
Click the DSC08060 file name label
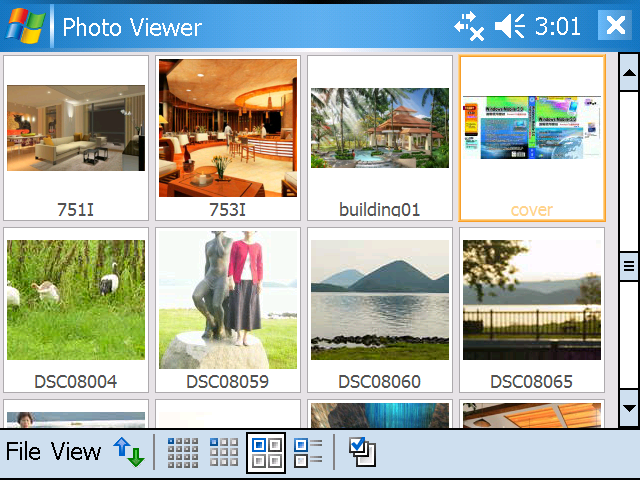pyautogui.click(x=380, y=382)
